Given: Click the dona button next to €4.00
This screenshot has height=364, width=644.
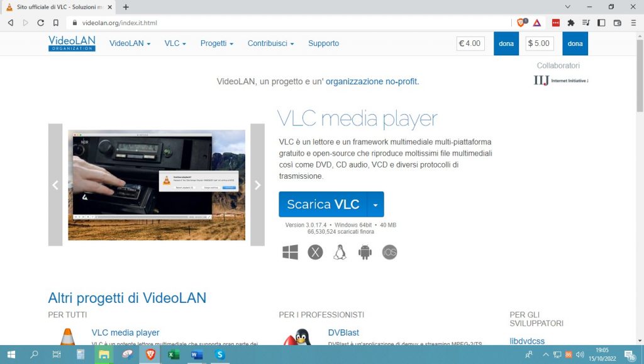Looking at the screenshot, I should coord(506,43).
